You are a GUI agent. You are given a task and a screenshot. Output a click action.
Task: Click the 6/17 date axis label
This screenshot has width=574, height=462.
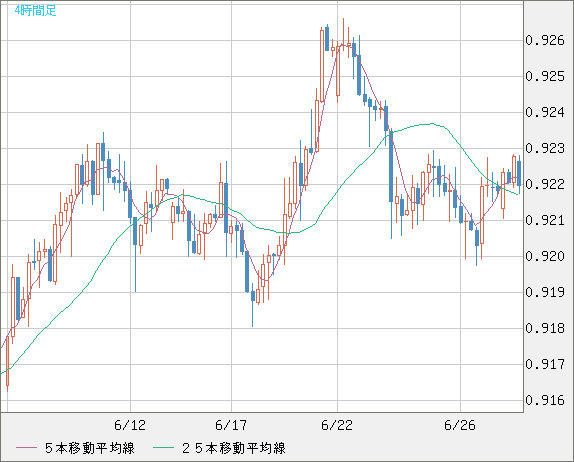tap(231, 425)
